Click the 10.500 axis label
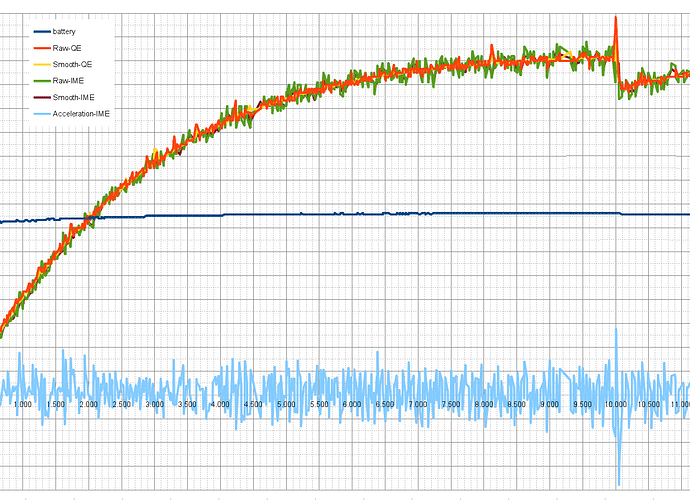The width and height of the screenshot is (690, 500). 648,404
